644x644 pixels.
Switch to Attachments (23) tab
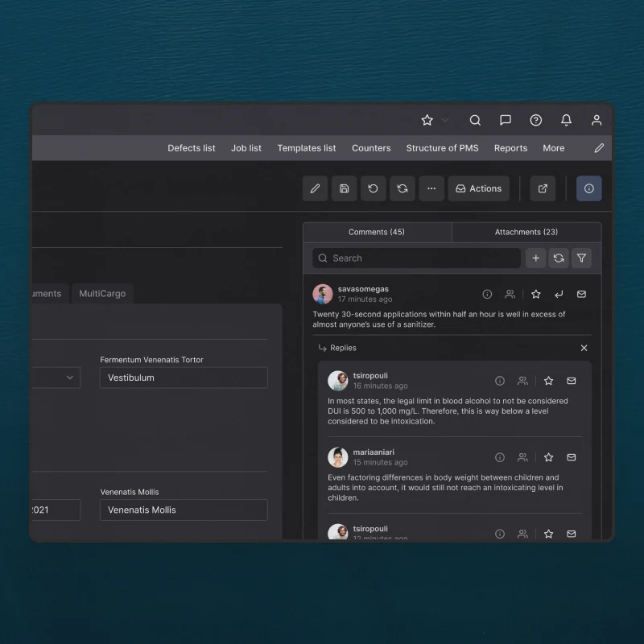pos(526,232)
